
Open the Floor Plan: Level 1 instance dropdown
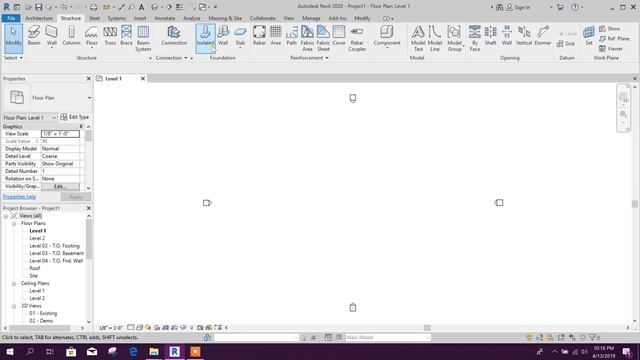point(53,118)
